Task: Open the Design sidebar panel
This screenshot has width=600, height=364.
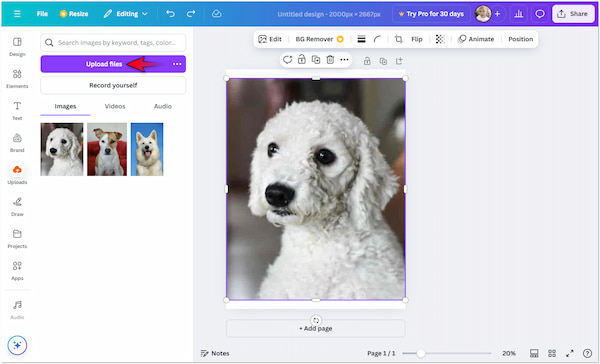Action: [17, 47]
